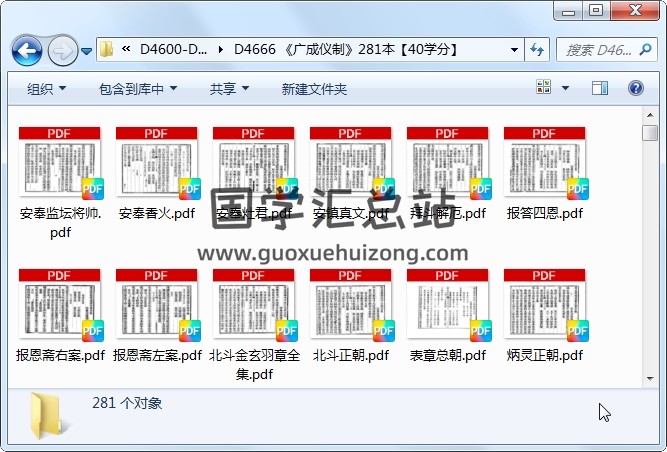Select the 报答四恩.pdf file icon

point(545,163)
